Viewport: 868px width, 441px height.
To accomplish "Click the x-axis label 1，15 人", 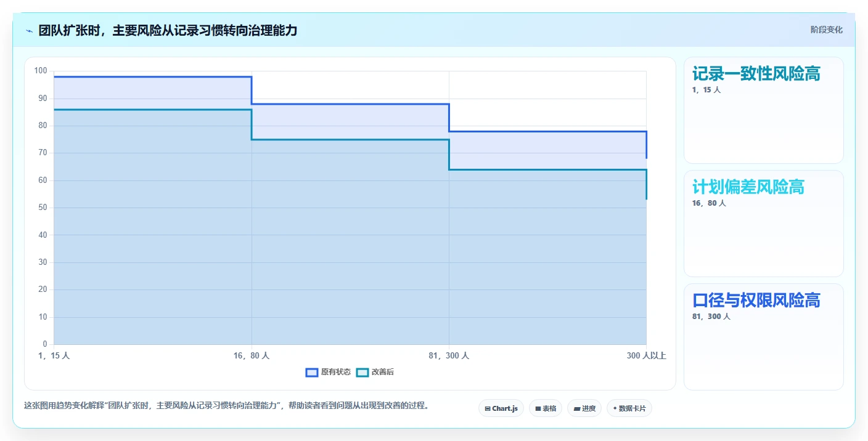I will [54, 356].
